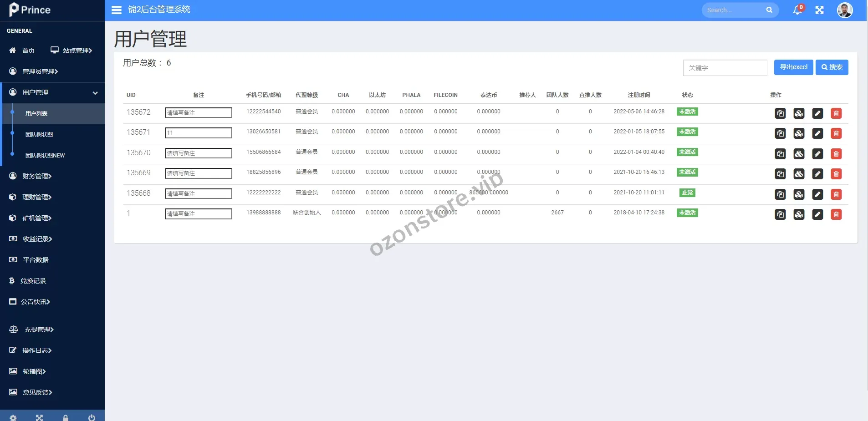This screenshot has height=421, width=868.
Task: Toggle the 未激活 status badge for user 135672
Action: (687, 112)
